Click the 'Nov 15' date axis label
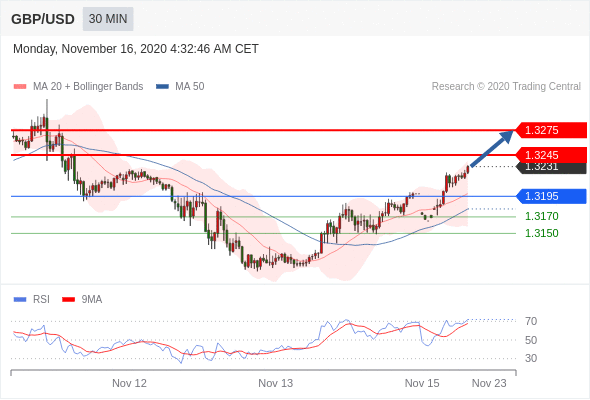Viewport: 590px width, 400px height. [x=422, y=383]
